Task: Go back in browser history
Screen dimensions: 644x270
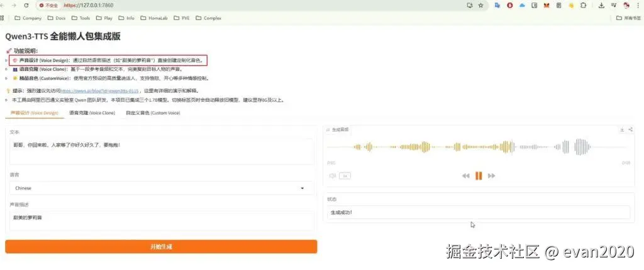Action: coord(3,5)
